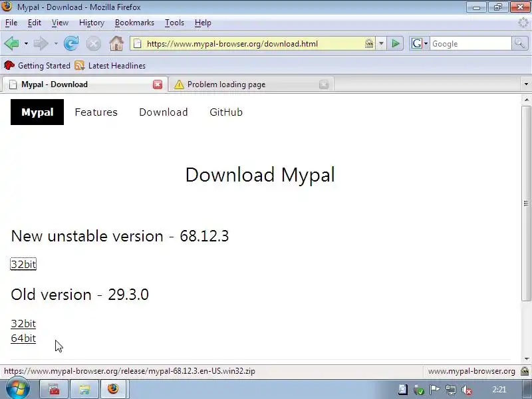
Task: Click the green Go button
Action: click(x=395, y=43)
